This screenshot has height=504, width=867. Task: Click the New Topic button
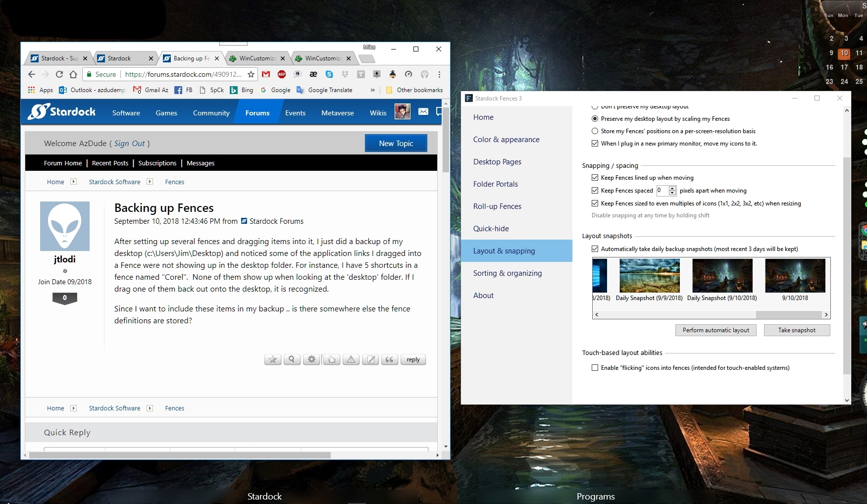pos(396,143)
